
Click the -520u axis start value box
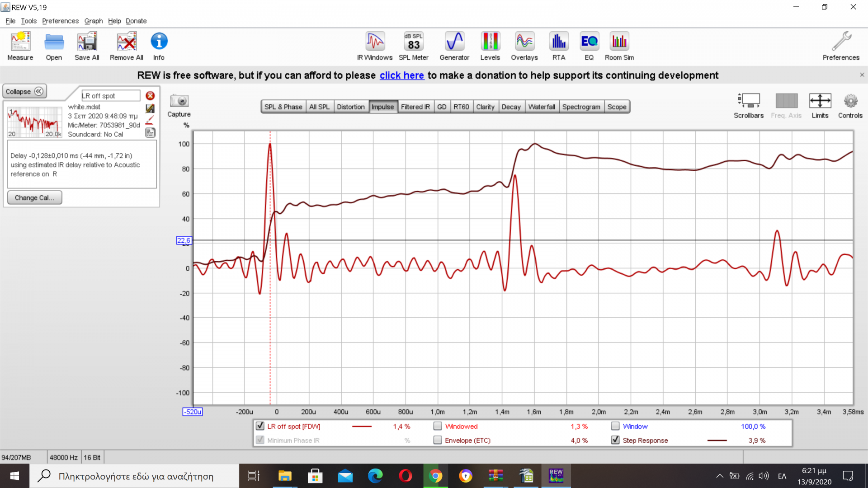click(193, 412)
